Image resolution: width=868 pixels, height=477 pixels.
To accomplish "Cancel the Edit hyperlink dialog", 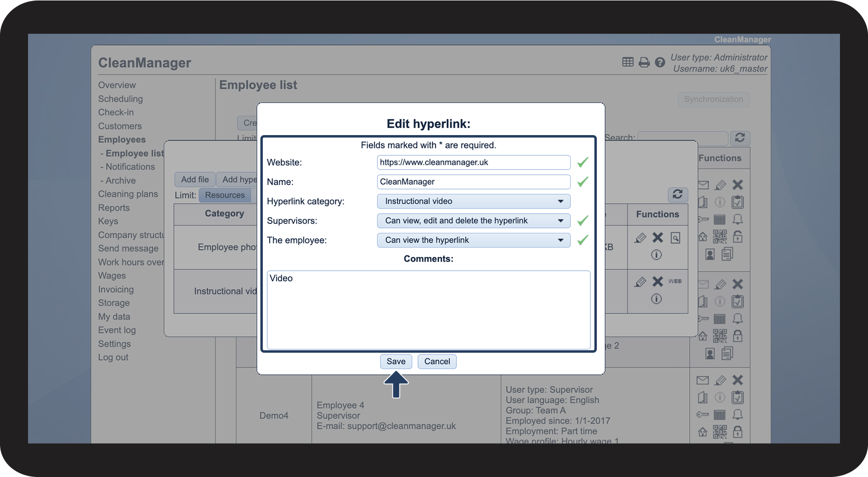I will pyautogui.click(x=437, y=362).
